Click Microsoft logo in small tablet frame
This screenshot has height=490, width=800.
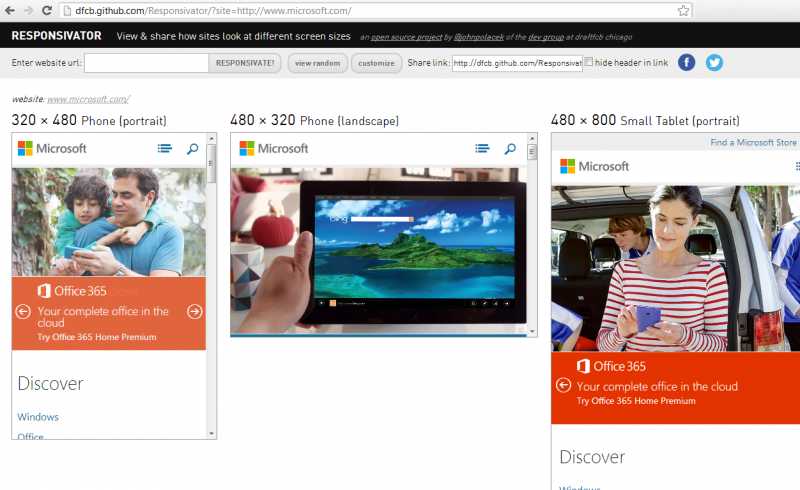point(594,166)
